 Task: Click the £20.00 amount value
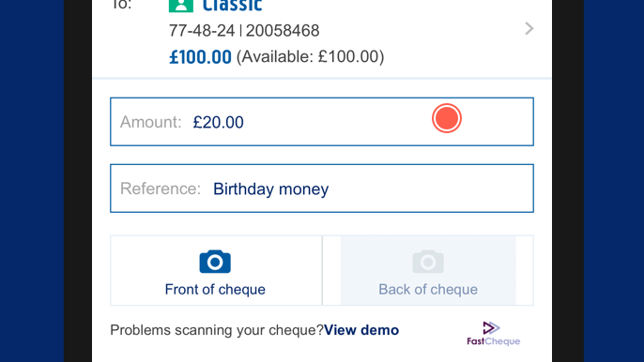pos(218,122)
